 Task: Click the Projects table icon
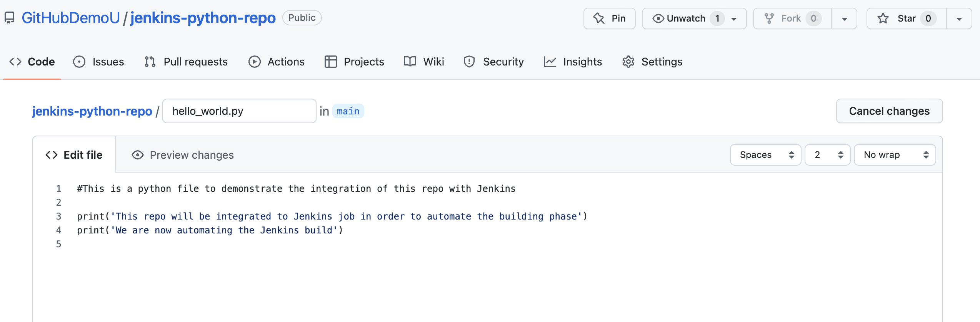[x=331, y=62]
